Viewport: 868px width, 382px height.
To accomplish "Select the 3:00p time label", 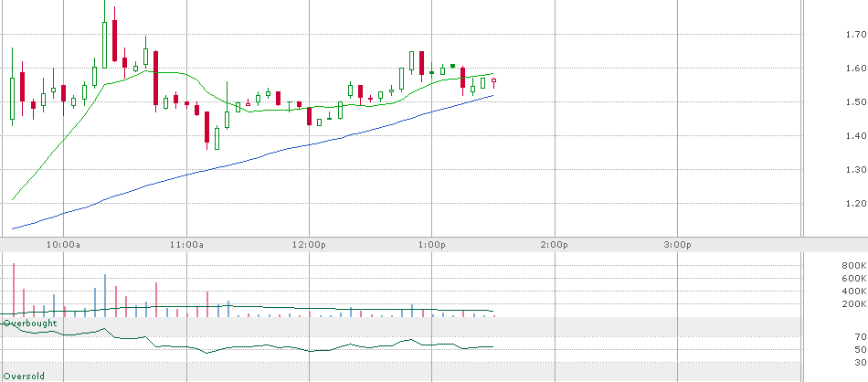I will click(x=678, y=244).
